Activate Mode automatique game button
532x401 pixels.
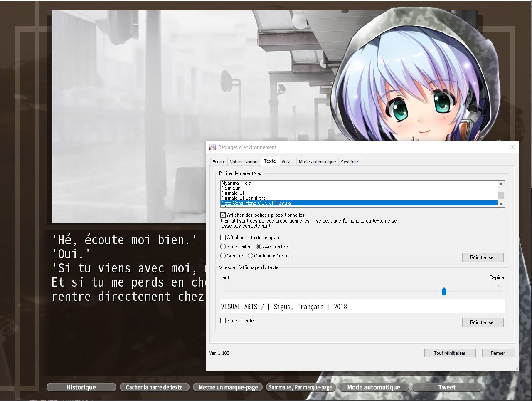(374, 387)
